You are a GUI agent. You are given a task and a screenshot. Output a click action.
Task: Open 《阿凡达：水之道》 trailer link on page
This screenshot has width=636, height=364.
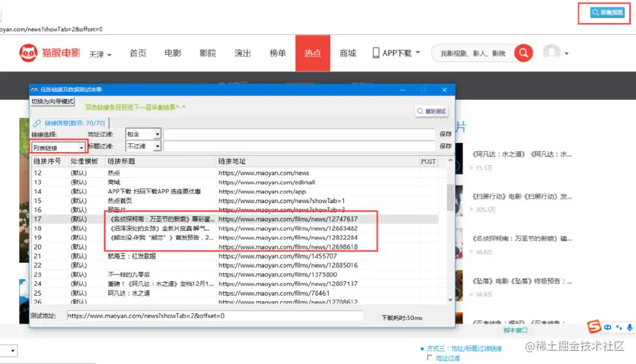522,154
